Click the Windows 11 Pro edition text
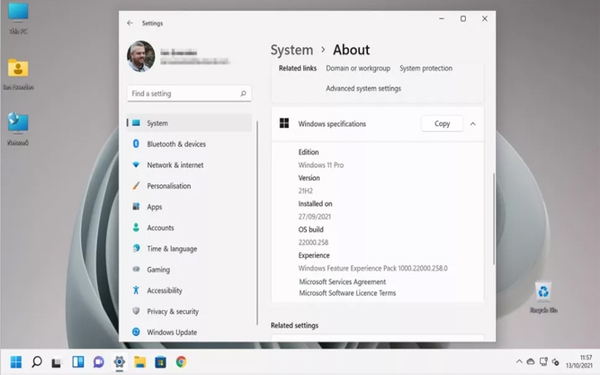The height and width of the screenshot is (375, 600). [x=321, y=165]
